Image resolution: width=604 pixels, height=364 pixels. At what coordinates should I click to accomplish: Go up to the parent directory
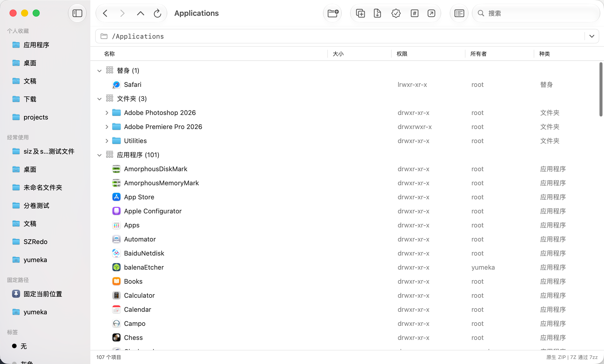140,13
